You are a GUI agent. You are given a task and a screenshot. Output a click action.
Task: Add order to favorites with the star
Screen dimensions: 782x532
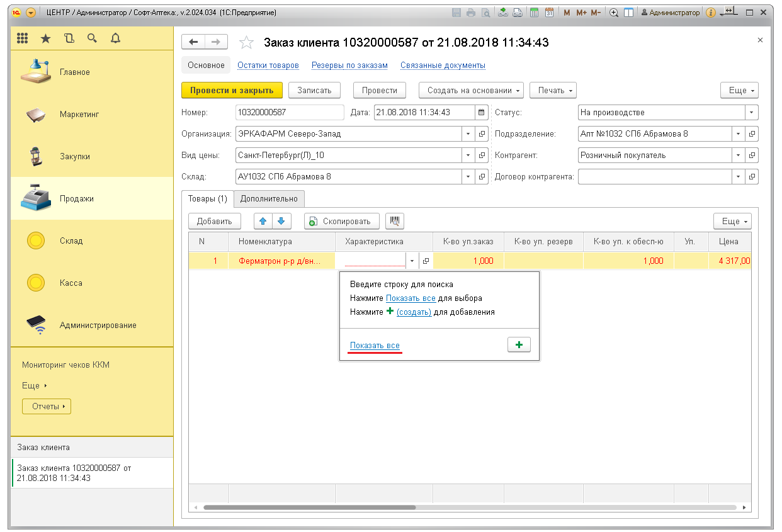click(x=246, y=43)
